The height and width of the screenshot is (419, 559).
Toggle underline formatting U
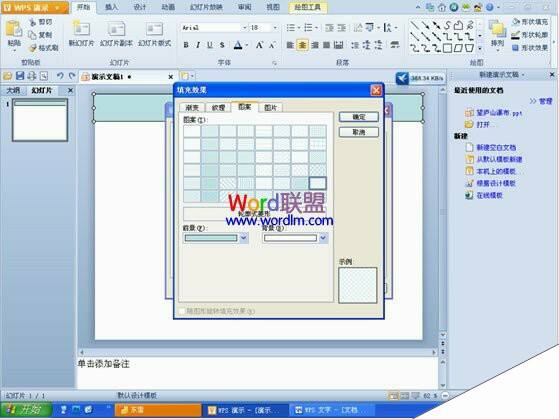point(210,45)
